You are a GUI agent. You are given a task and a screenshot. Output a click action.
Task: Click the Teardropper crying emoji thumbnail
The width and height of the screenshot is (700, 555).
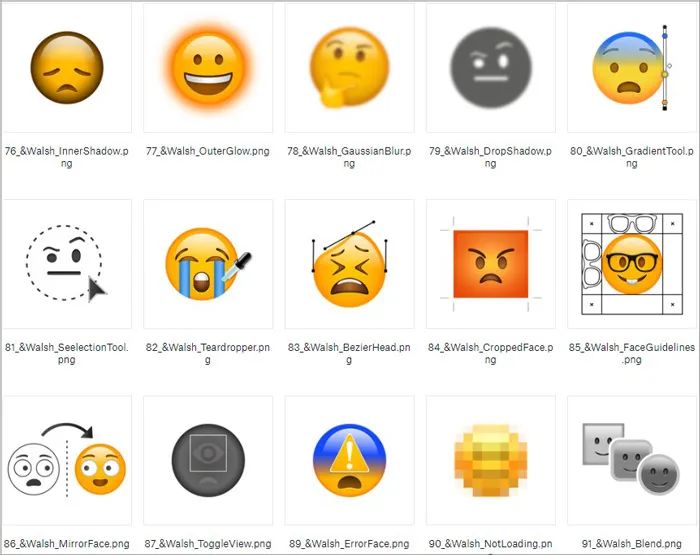click(x=208, y=264)
